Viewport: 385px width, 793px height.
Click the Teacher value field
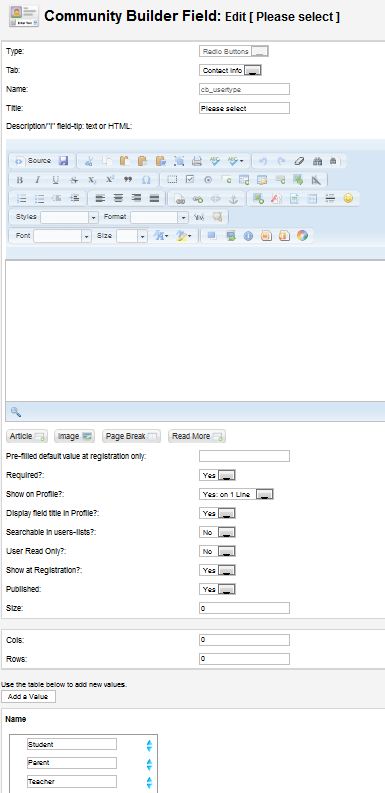[72, 781]
